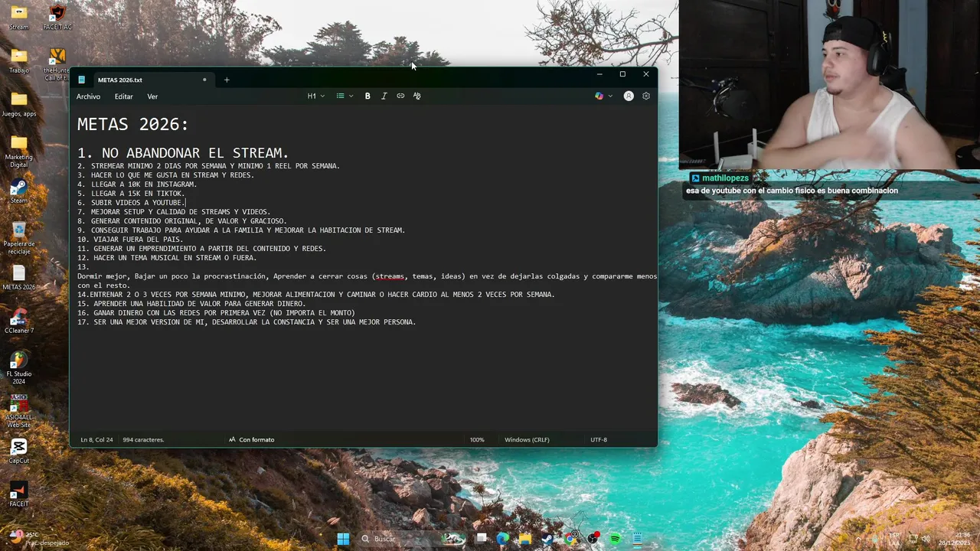Screen dimensions: 980x551
Task: Expand the Copilot dropdown arrow
Action: [x=610, y=96]
